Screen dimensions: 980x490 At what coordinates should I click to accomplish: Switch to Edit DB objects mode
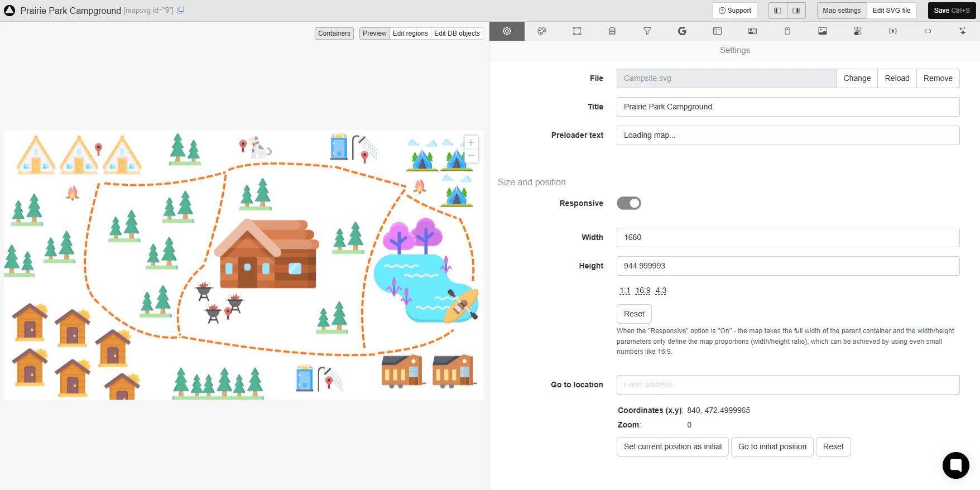457,33
